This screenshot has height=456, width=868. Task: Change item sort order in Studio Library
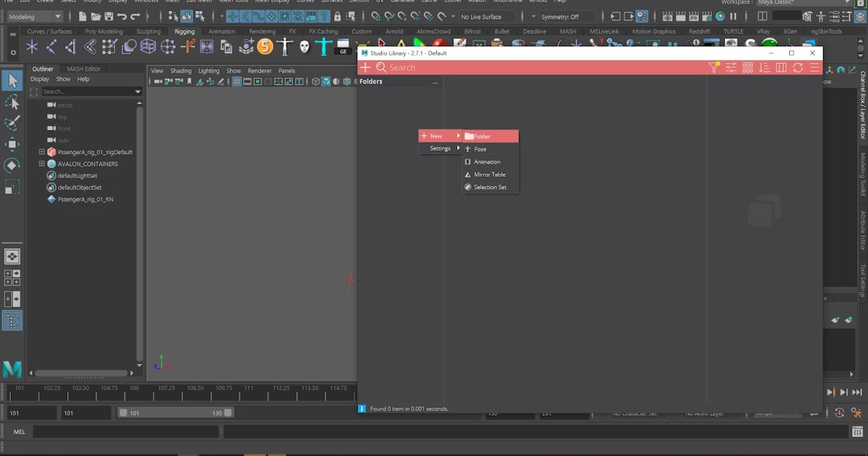765,67
